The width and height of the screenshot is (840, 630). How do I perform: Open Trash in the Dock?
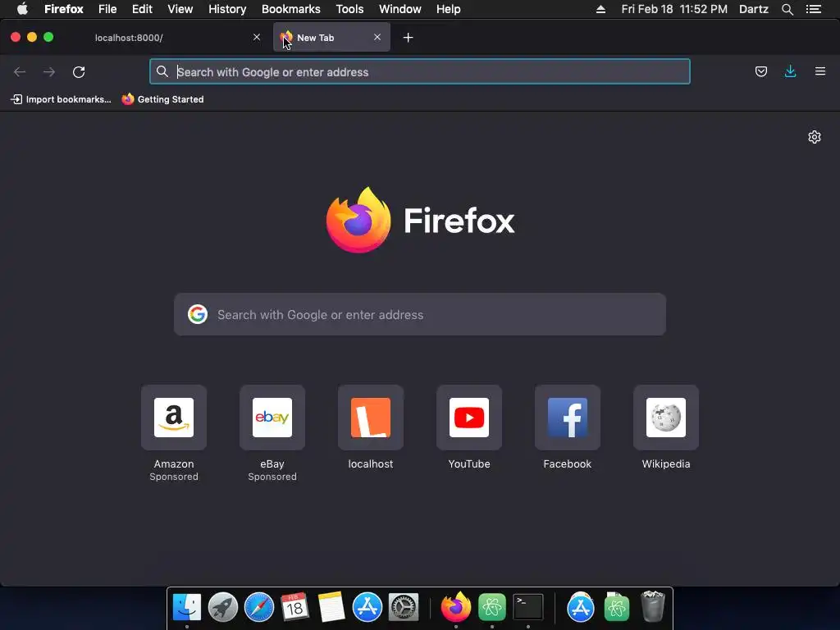click(x=652, y=606)
